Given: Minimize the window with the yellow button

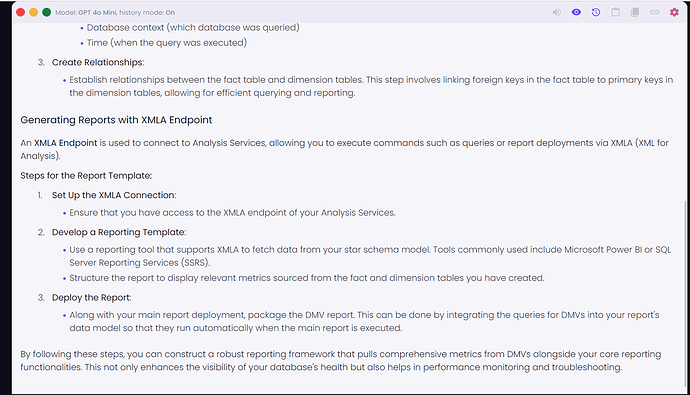Looking at the screenshot, I should click(x=33, y=12).
